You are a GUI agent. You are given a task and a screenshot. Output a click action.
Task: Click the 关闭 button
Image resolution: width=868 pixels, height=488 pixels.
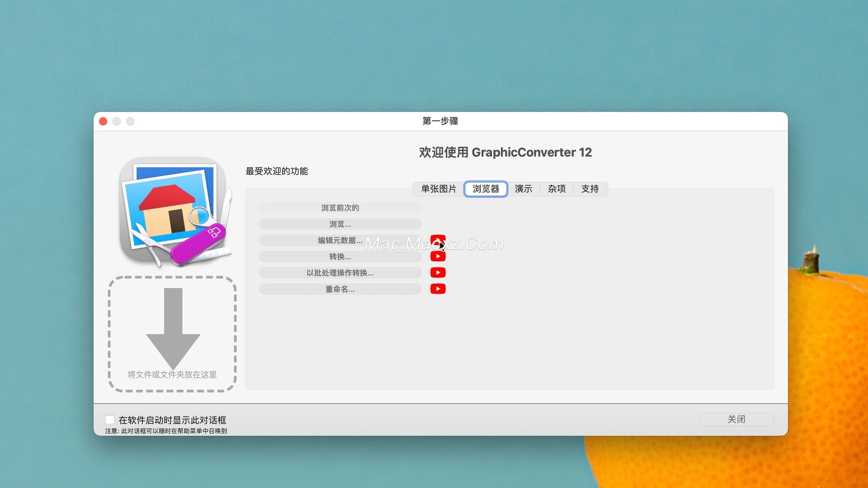736,419
